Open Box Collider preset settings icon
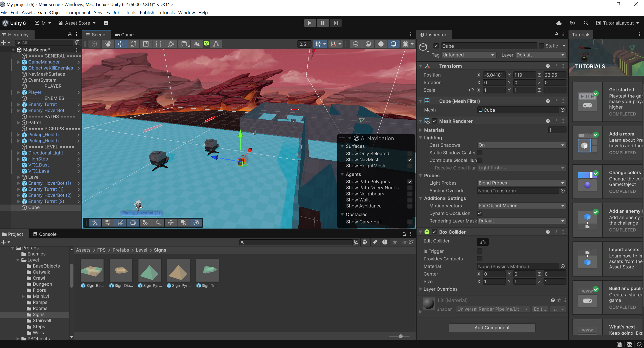 [555, 232]
